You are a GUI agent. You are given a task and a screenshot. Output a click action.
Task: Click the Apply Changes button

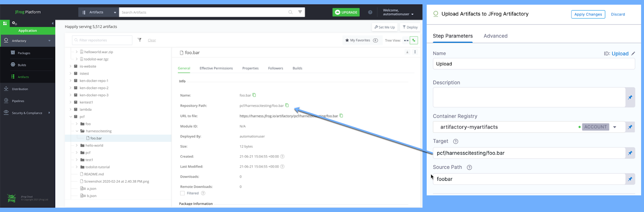tap(588, 15)
